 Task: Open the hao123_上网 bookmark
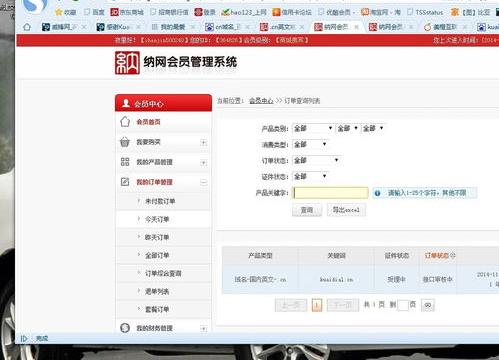(x=244, y=12)
